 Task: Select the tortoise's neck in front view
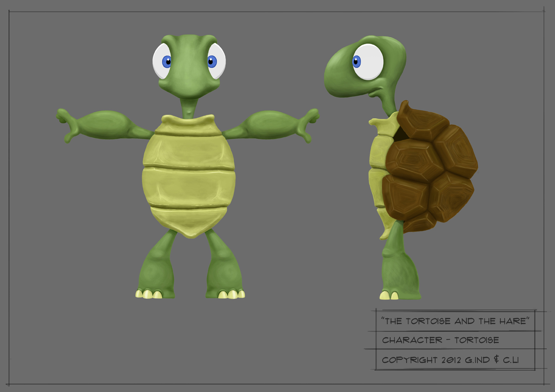(x=187, y=107)
